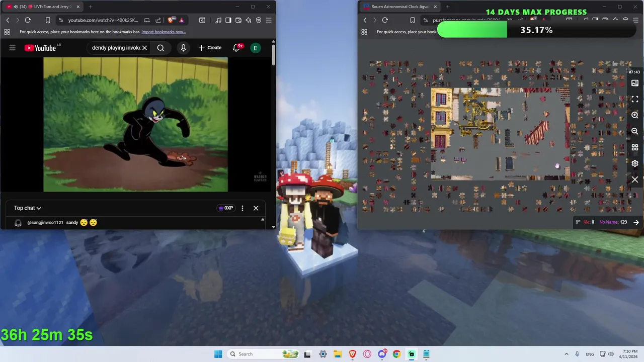Mute the tab using its speaker icon
644x362 pixels.
click(16, 7)
